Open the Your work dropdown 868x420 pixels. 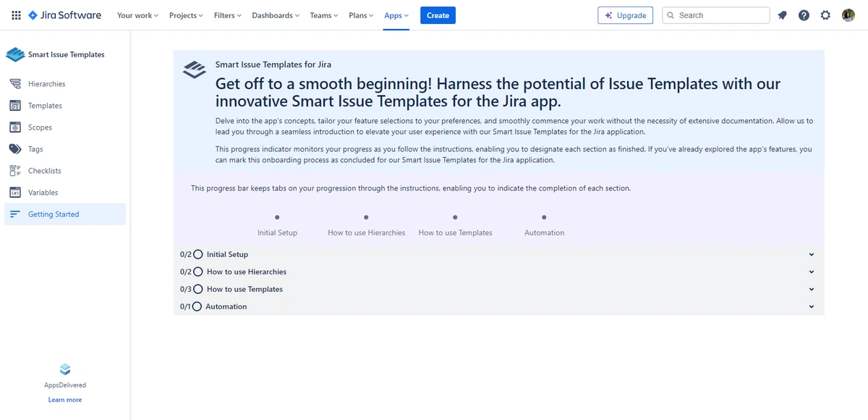point(137,15)
